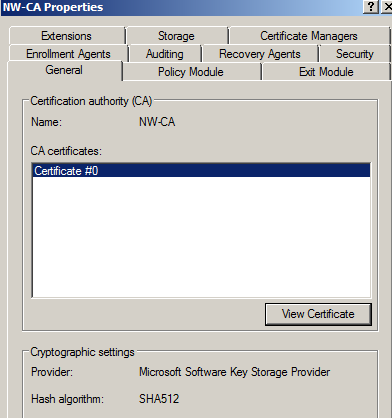
Task: Click the NW-CA name value
Action: (157, 122)
